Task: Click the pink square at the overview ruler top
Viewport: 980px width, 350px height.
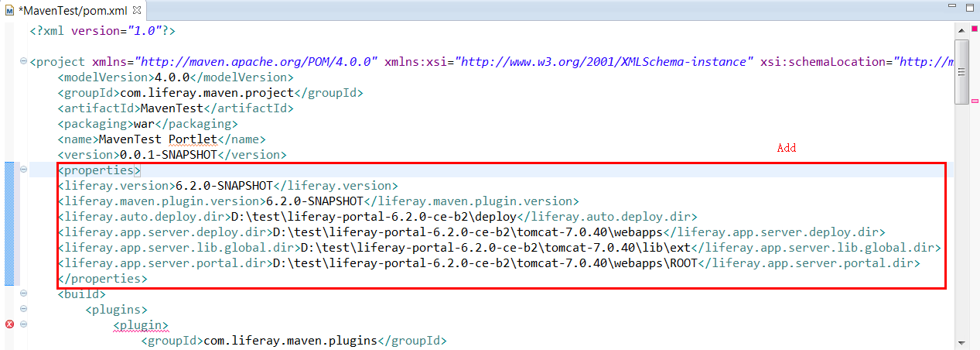Action: pyautogui.click(x=975, y=29)
